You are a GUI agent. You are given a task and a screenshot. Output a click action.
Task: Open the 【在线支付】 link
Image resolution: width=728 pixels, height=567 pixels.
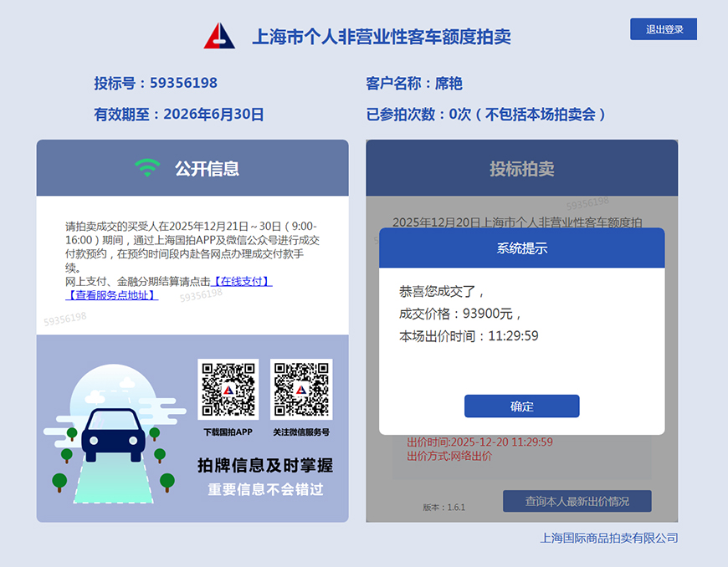[x=242, y=282]
